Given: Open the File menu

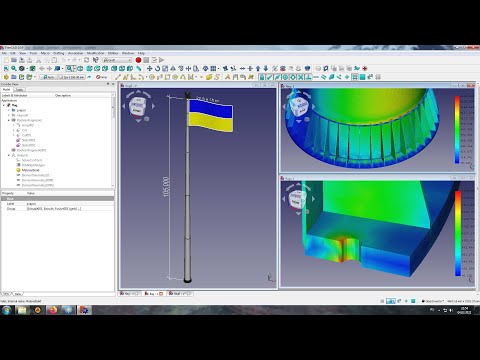Looking at the screenshot, I should pyautogui.click(x=4, y=53).
